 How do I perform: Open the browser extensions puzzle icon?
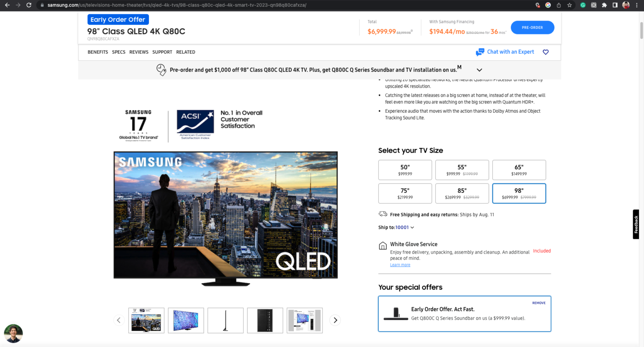pos(604,5)
